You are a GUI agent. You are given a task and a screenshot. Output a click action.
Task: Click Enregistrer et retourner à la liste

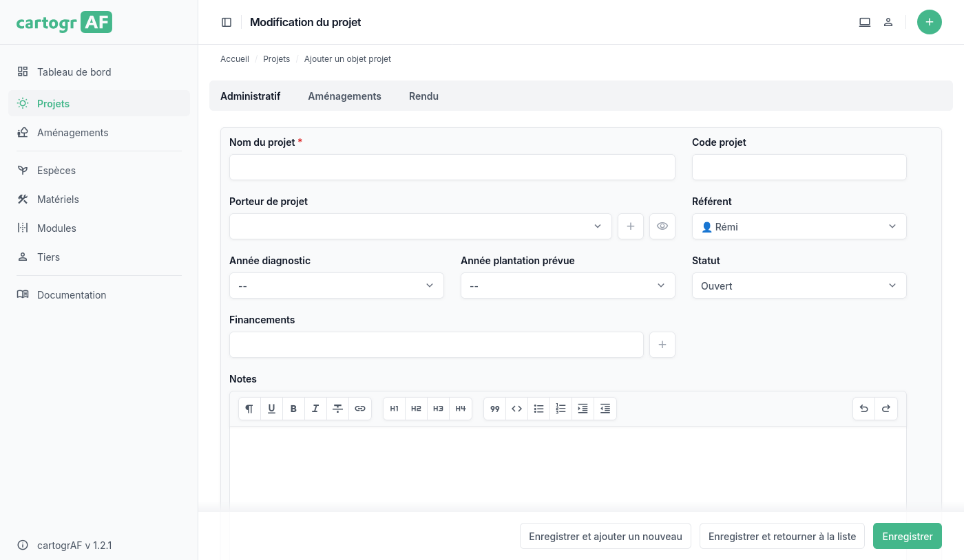pyautogui.click(x=782, y=537)
